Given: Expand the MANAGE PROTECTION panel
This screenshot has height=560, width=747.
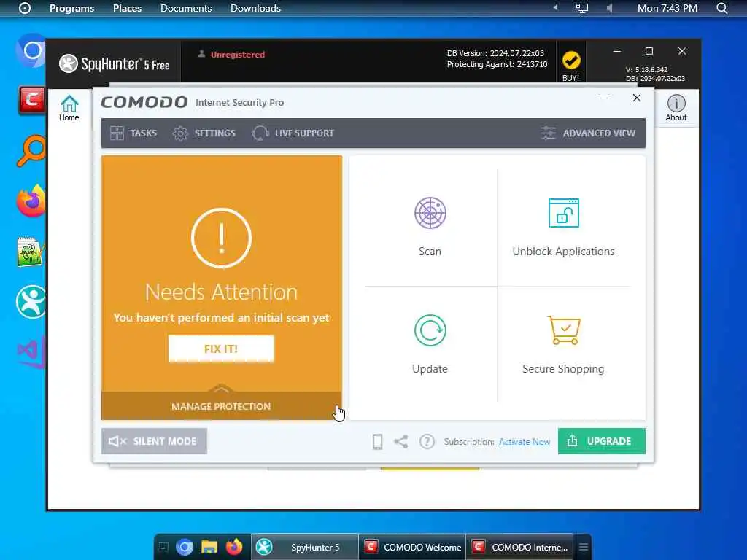Looking at the screenshot, I should tap(221, 405).
